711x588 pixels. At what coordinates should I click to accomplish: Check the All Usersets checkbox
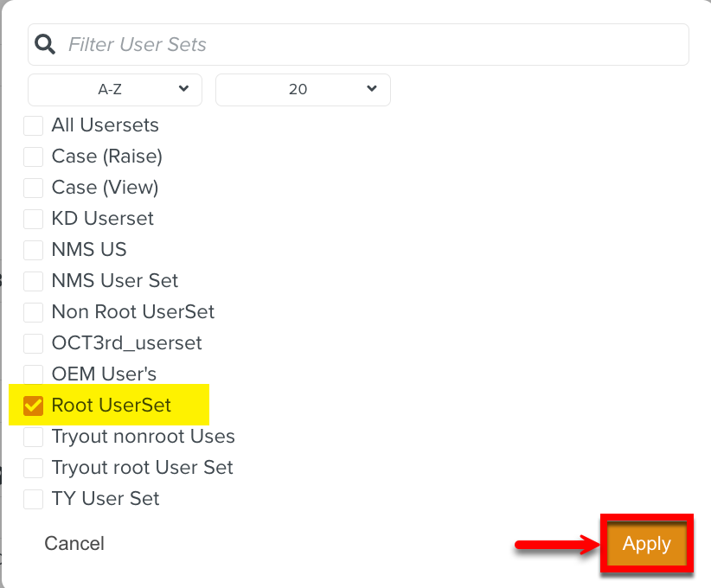click(34, 125)
